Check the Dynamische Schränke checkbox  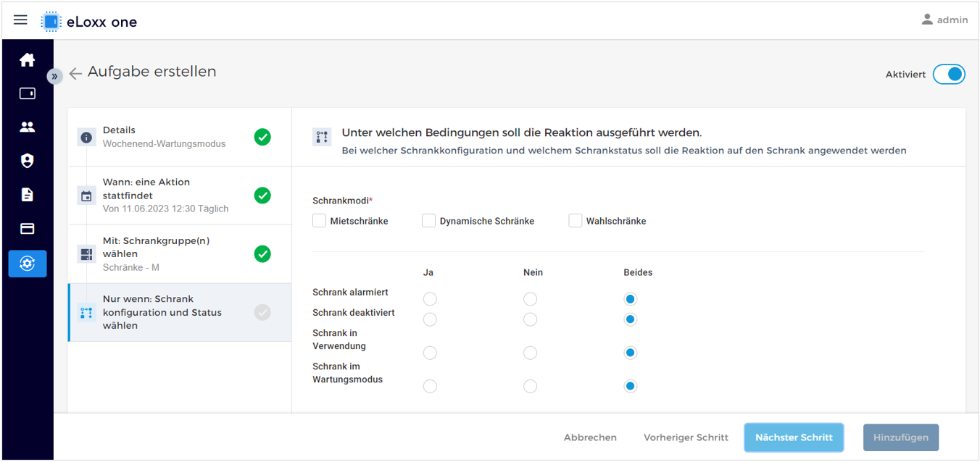[x=428, y=221]
